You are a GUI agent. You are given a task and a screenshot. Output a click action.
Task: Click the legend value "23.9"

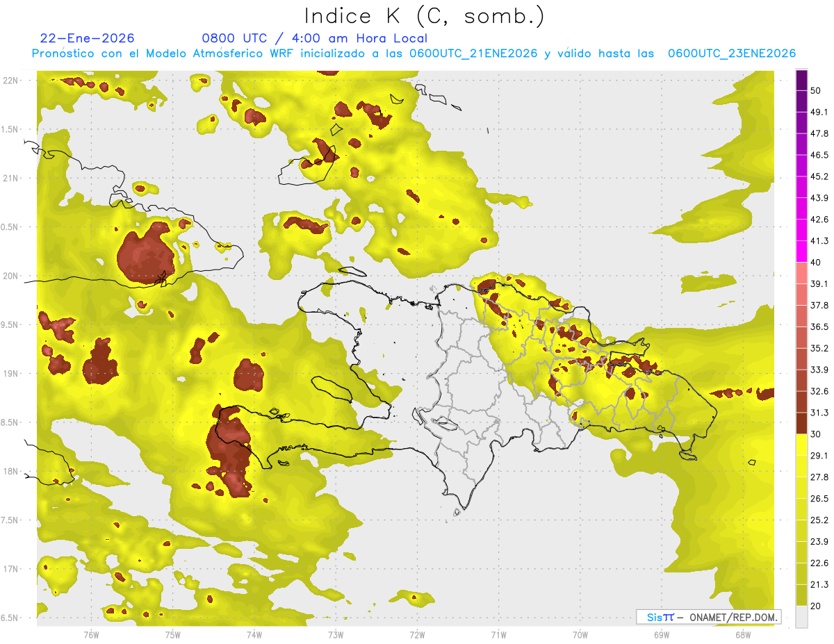pos(819,542)
